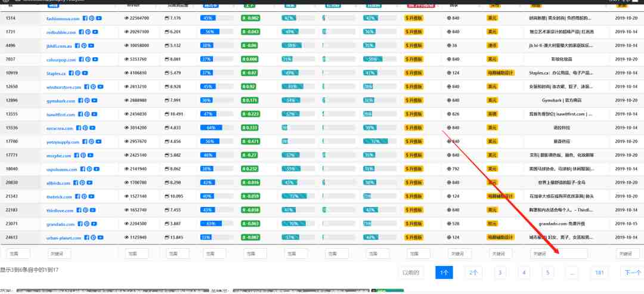
Task: Click the yellow upgrade badge in fashionnova row
Action: [414, 18]
